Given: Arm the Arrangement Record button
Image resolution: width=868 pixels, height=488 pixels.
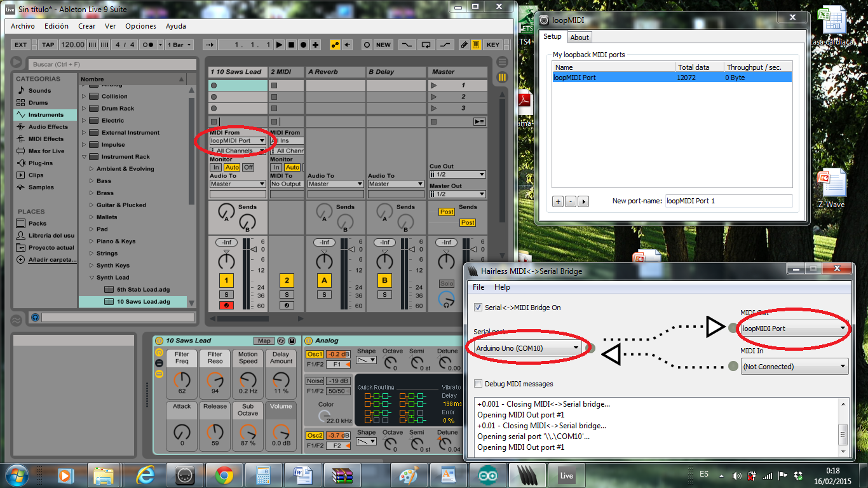Looking at the screenshot, I should click(303, 45).
